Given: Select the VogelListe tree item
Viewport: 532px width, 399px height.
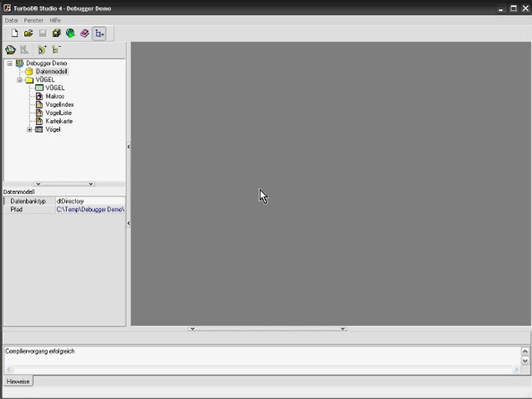Looking at the screenshot, I should 59,113.
